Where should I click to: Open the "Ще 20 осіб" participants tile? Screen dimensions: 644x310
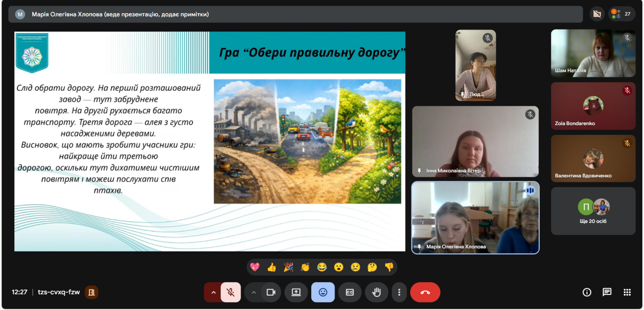point(593,211)
